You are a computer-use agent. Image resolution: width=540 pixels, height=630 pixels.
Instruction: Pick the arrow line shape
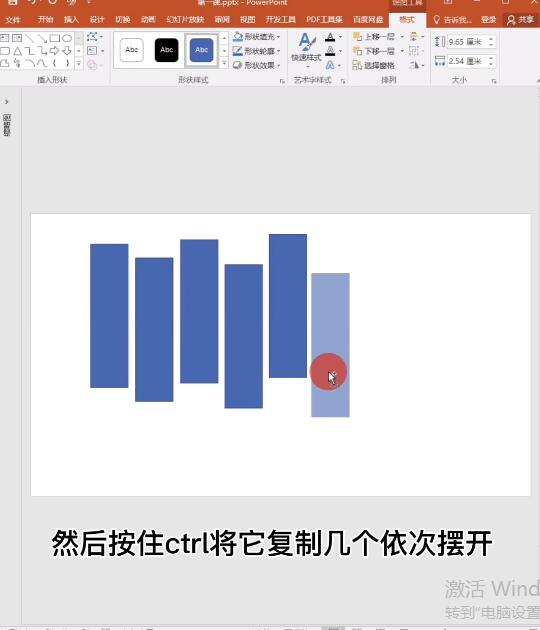[42, 39]
